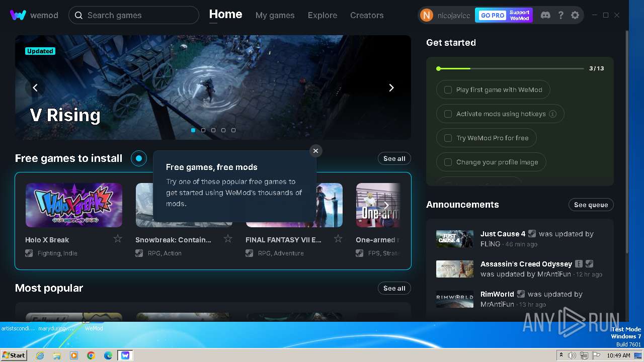This screenshot has height=362, width=644.
Task: Click the nicojavicc profile avatar
Action: [427, 15]
